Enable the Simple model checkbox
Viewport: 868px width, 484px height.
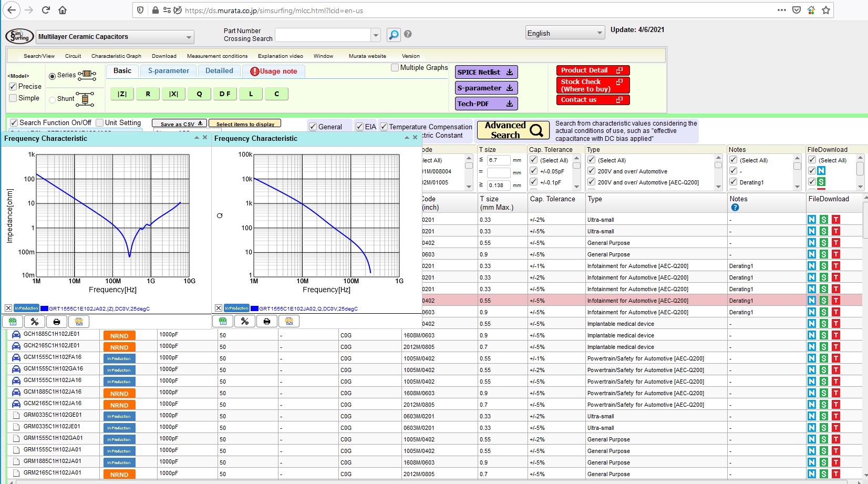click(13, 98)
